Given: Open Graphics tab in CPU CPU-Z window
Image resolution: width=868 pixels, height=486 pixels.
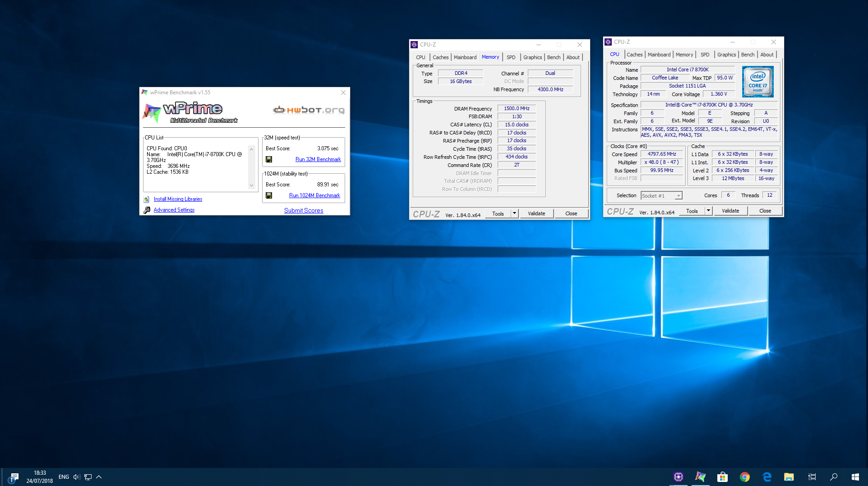Looking at the screenshot, I should pyautogui.click(x=726, y=55).
